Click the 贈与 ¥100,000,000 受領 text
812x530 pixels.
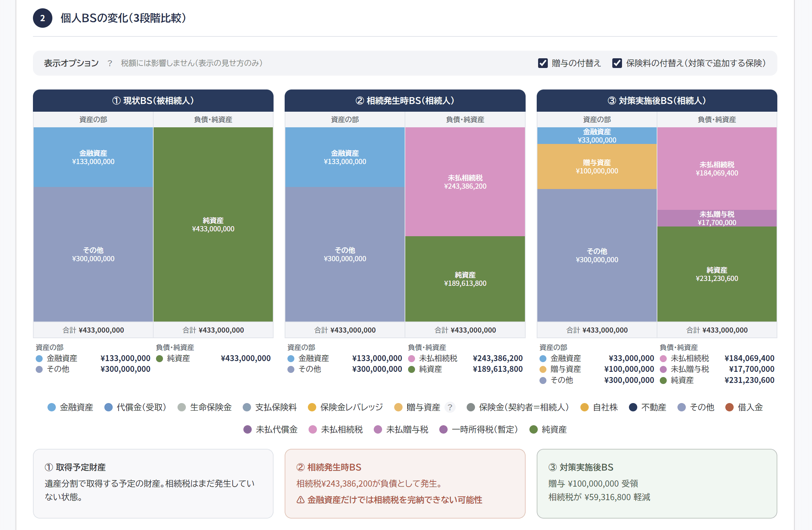[593, 484]
